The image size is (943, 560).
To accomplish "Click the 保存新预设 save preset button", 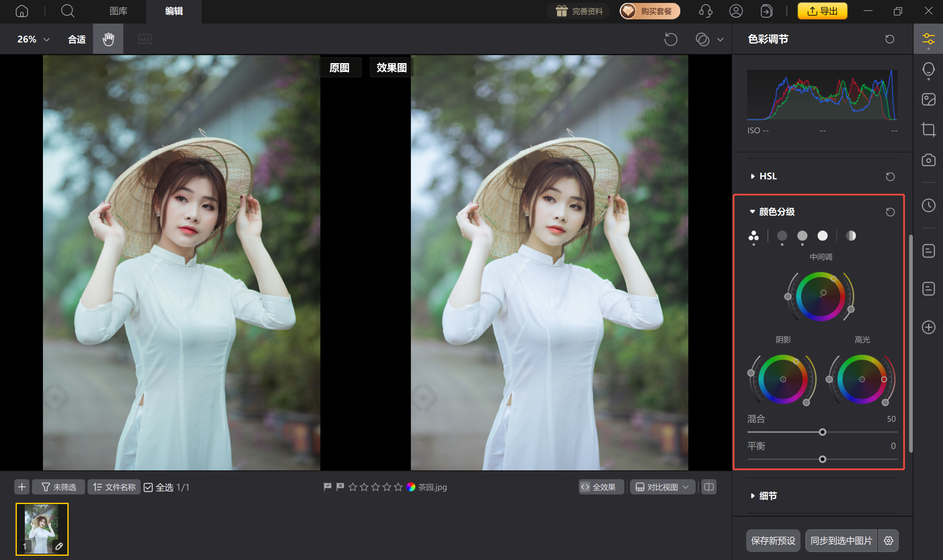I will click(x=773, y=541).
